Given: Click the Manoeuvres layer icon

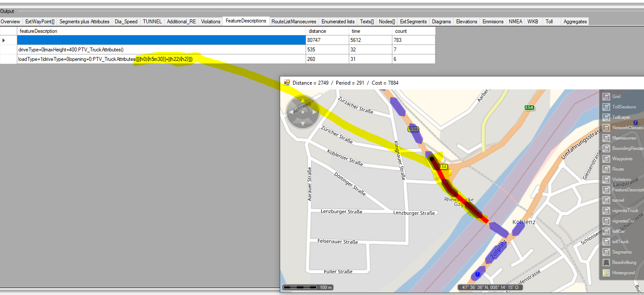Looking at the screenshot, I should pyautogui.click(x=606, y=138).
